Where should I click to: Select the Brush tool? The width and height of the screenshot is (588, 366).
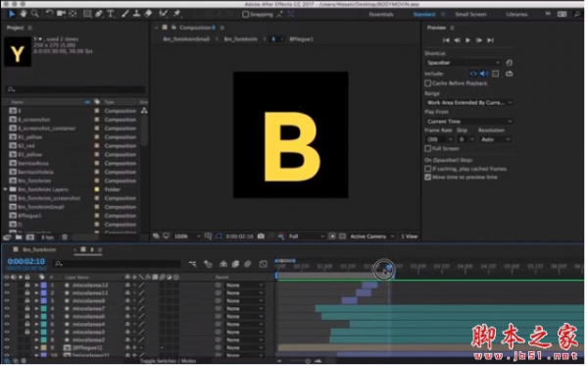125,14
